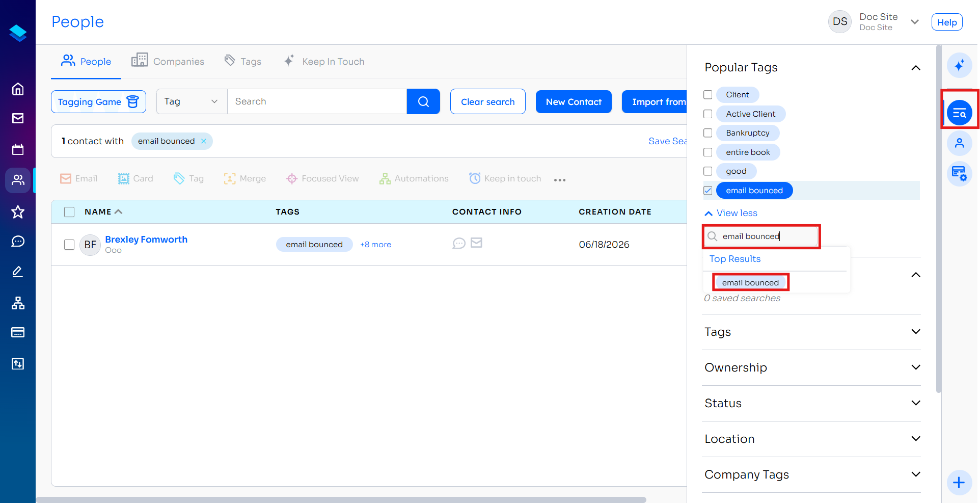Click the Clear search button
Viewport: 980px width, 503px height.
coord(488,101)
